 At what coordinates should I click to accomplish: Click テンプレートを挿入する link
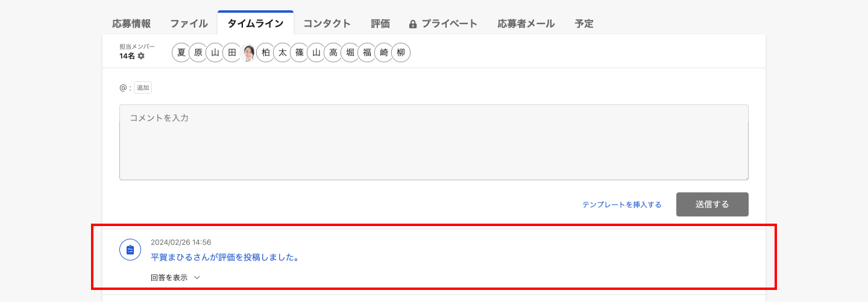621,205
